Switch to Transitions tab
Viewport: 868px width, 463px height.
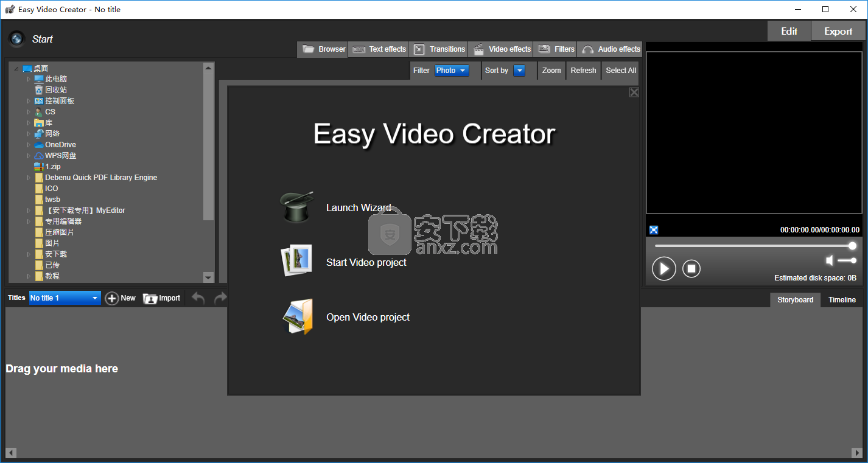(439, 49)
